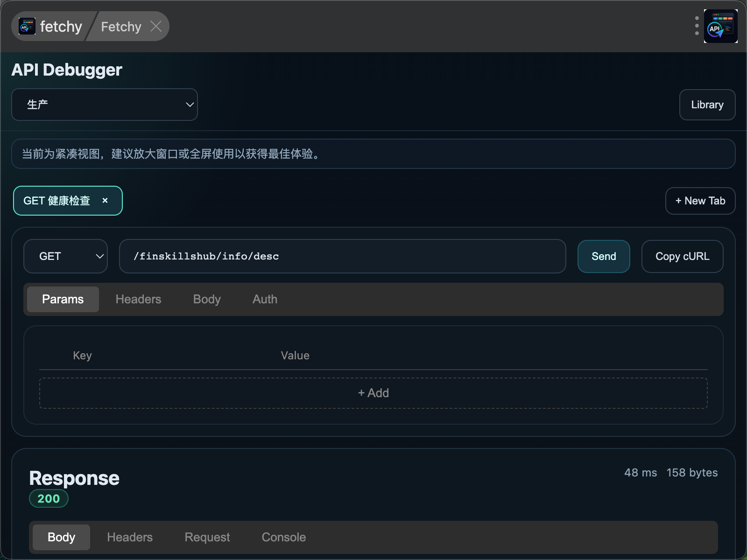This screenshot has width=747, height=560.
Task: Expand the 生产 environment dropdown
Action: click(105, 105)
